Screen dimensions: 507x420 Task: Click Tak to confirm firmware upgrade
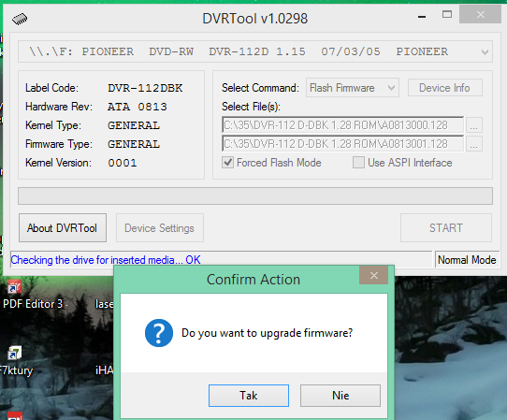click(249, 396)
